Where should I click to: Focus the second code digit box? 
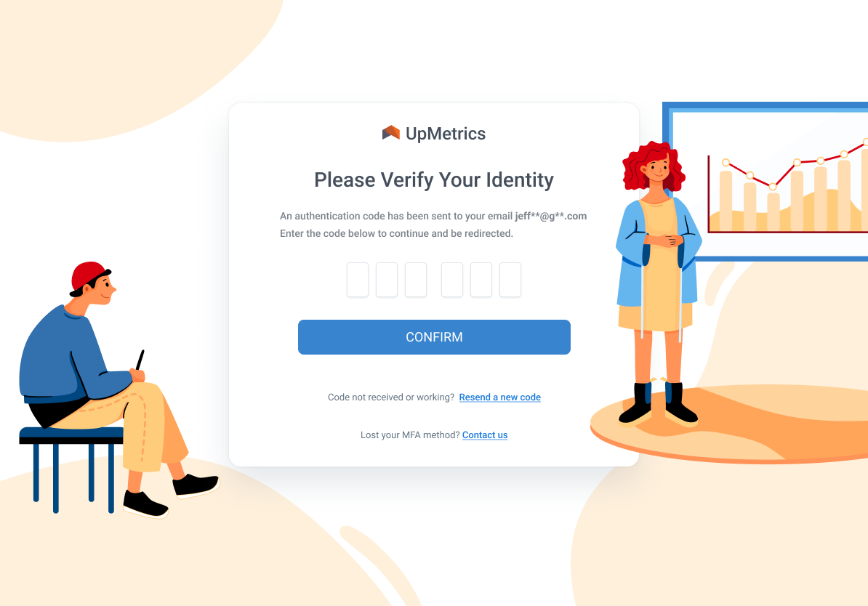(387, 280)
